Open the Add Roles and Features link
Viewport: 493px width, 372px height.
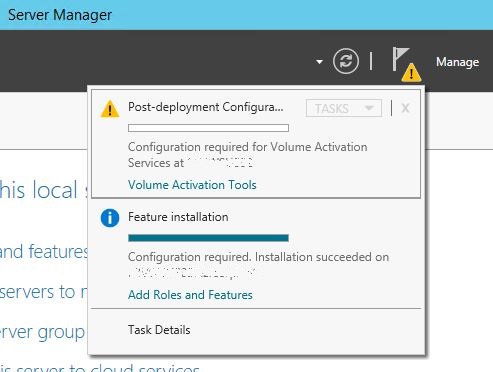pyautogui.click(x=190, y=295)
